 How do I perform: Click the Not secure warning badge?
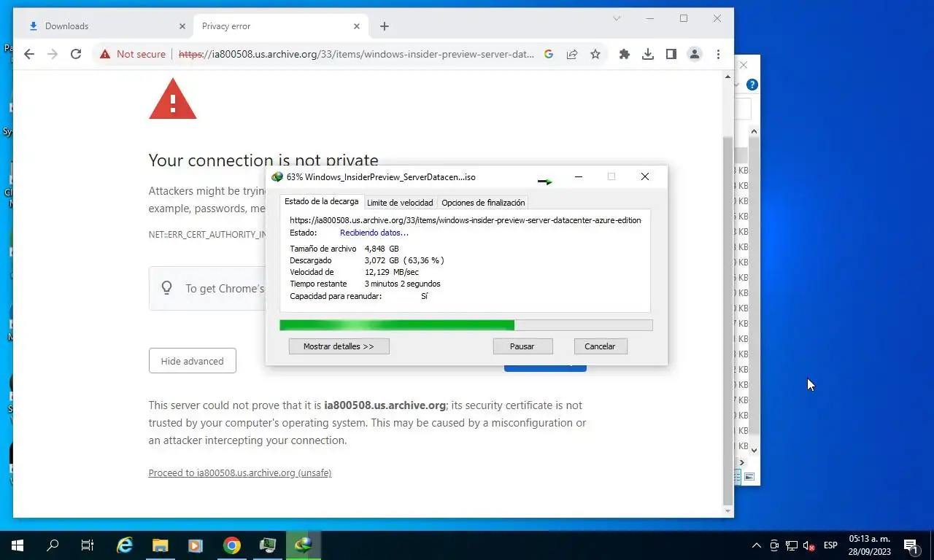pos(133,54)
